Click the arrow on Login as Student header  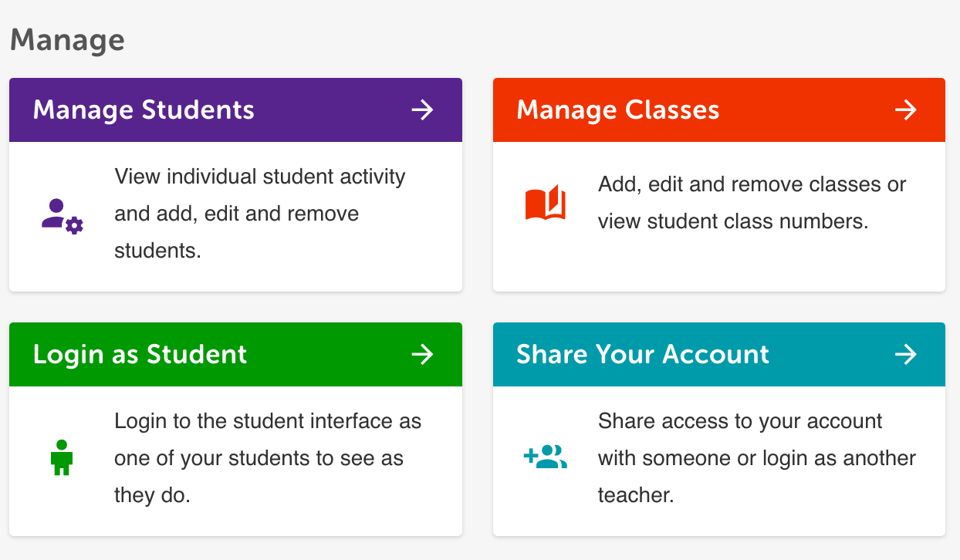(422, 354)
